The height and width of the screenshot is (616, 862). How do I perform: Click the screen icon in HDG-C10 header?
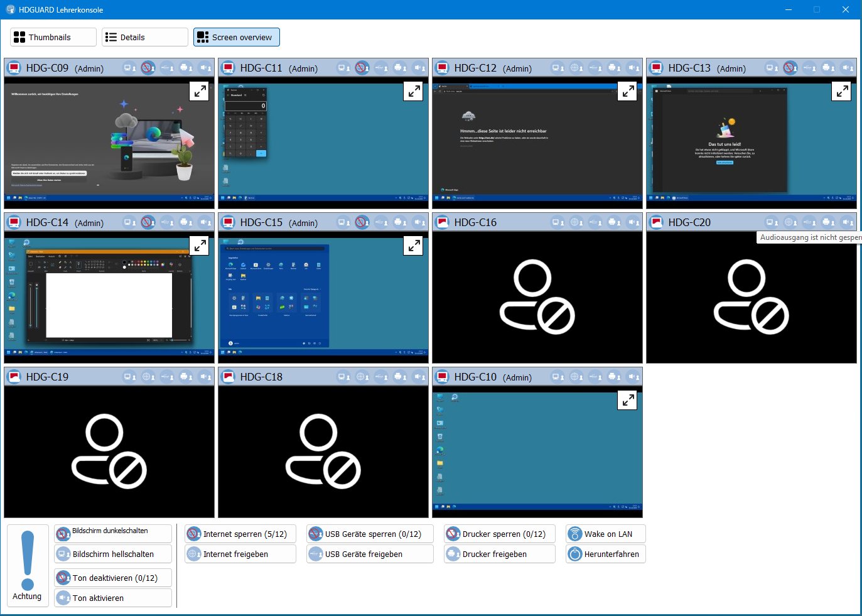click(x=558, y=377)
